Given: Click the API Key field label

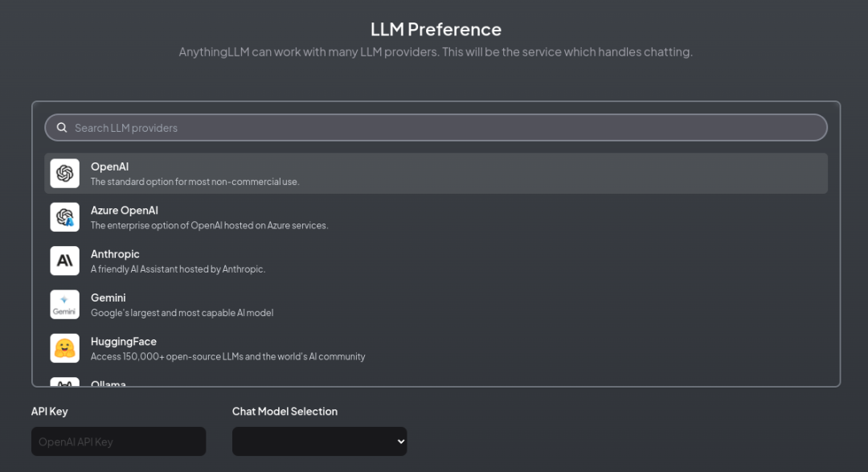Looking at the screenshot, I should coord(50,412).
